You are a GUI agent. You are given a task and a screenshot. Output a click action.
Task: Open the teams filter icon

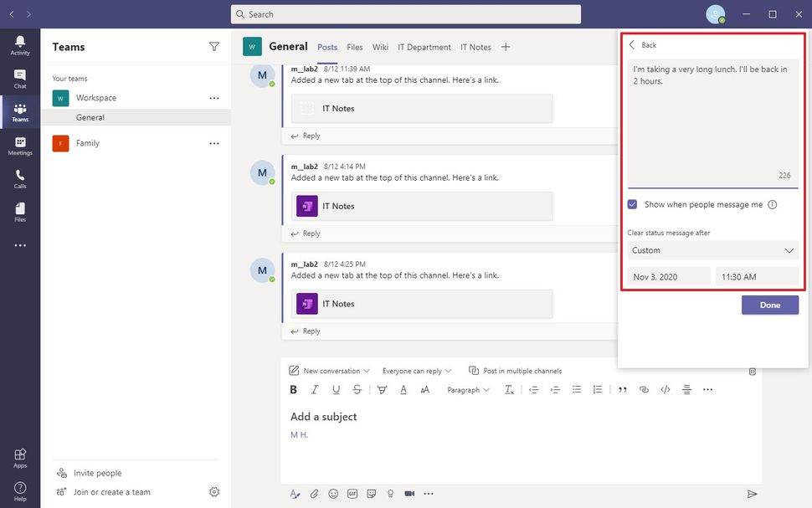click(214, 46)
